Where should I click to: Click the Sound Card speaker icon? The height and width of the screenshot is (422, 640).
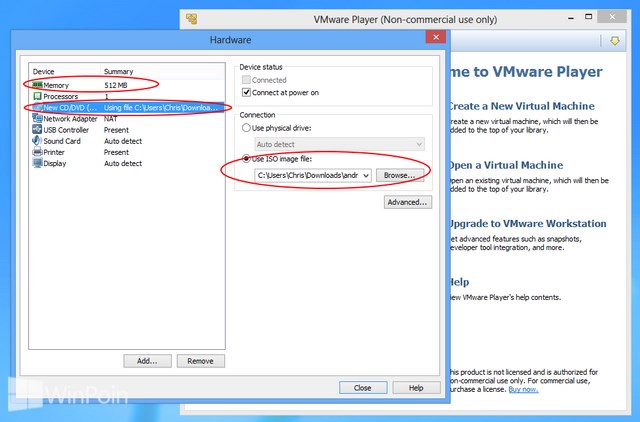[37, 141]
